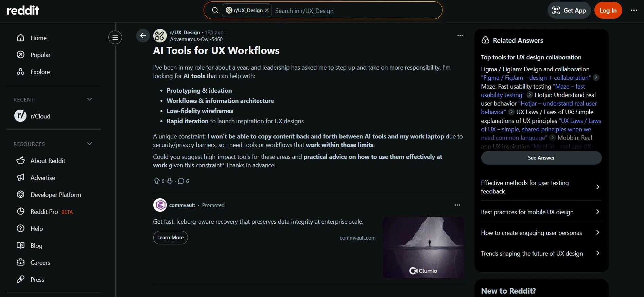Viewport: 644px width, 297px height.
Task: Open the Clumio iceberg ad thumbnail
Action: coord(423,247)
